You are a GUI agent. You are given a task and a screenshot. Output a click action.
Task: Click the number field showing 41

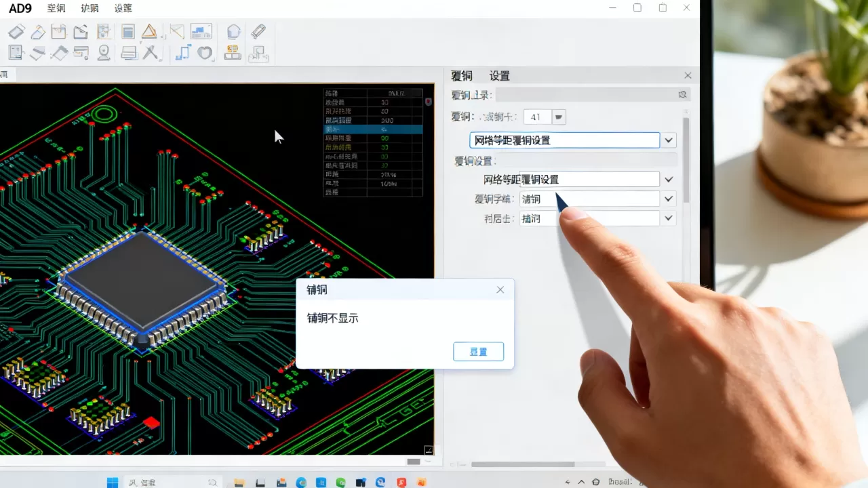[x=537, y=117]
